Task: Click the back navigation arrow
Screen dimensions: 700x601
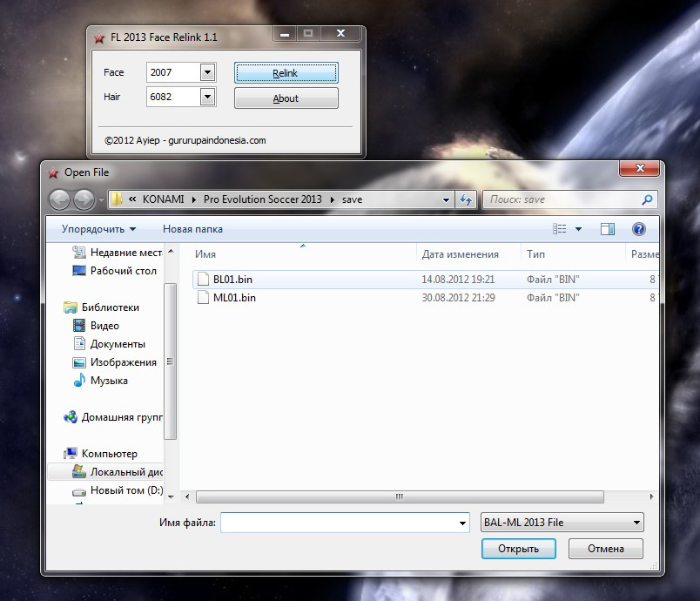Action: pos(59,199)
